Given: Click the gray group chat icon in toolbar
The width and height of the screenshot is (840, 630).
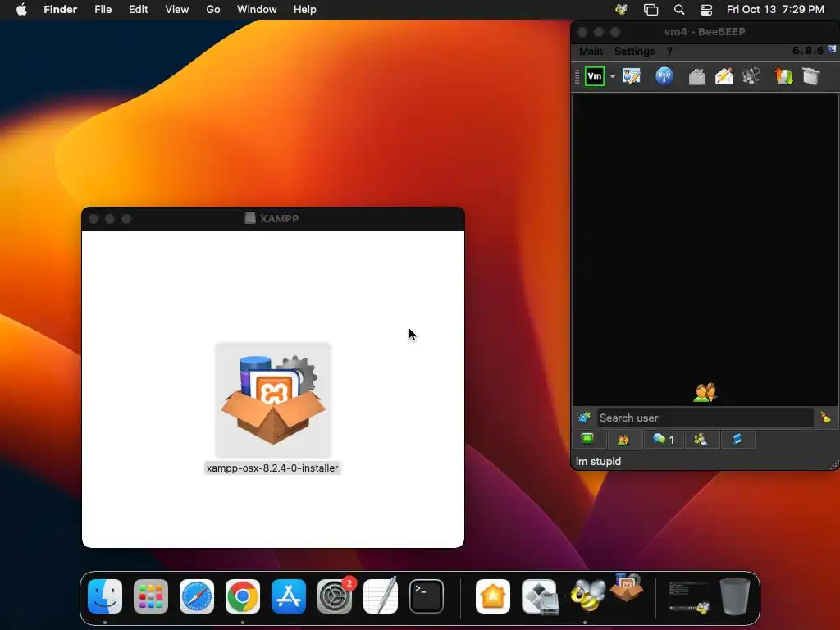Looking at the screenshot, I should (x=751, y=76).
